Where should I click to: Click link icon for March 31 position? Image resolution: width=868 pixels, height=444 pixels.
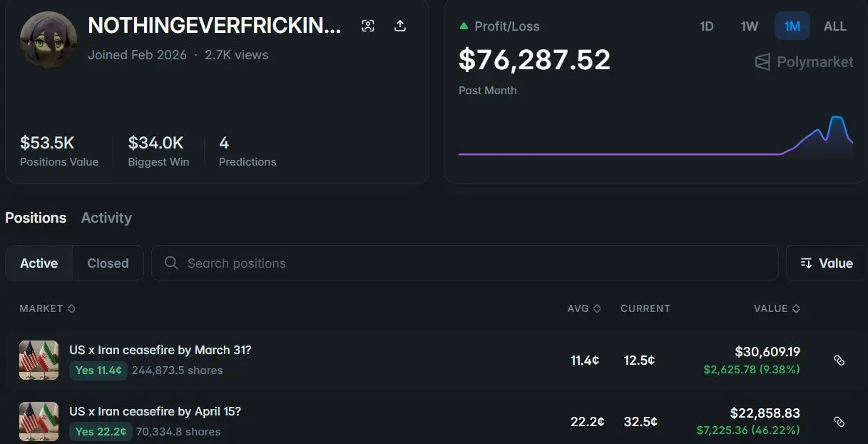839,360
